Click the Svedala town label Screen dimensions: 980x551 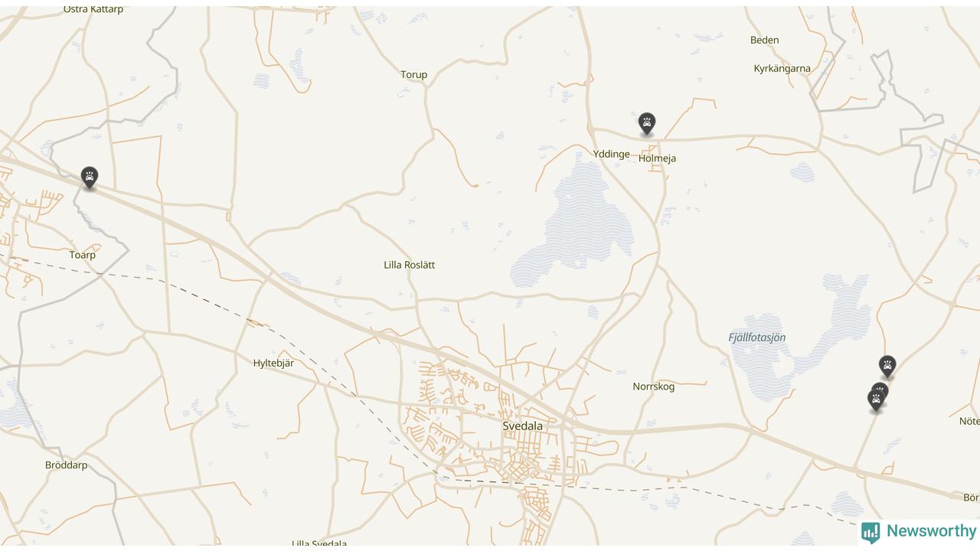click(522, 426)
